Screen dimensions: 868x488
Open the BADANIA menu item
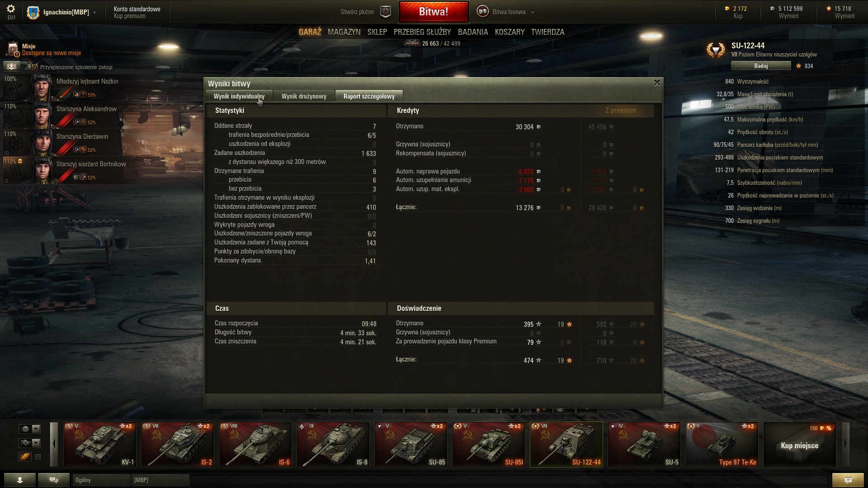pos(473,32)
